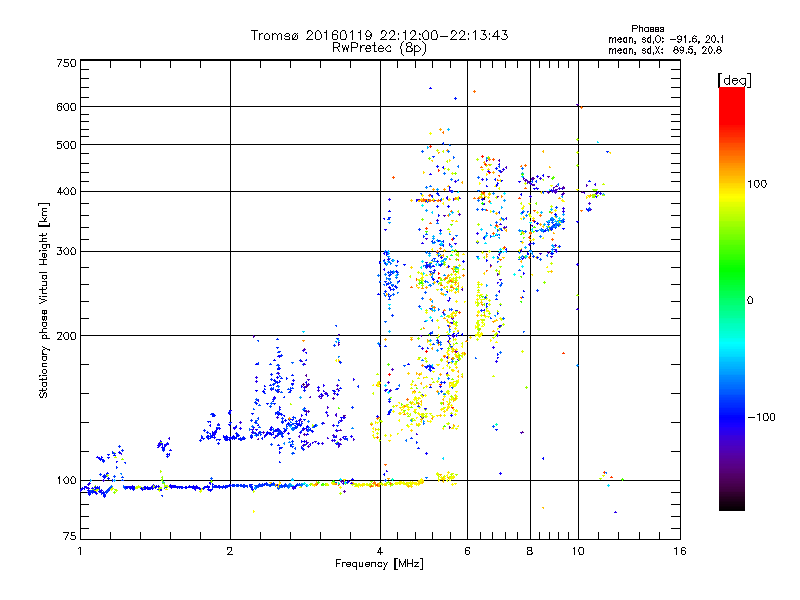This screenshot has height=600, width=800.
Task: Click the 'mean, sd,X: 89.5, 20.8' line
Action: (665, 50)
